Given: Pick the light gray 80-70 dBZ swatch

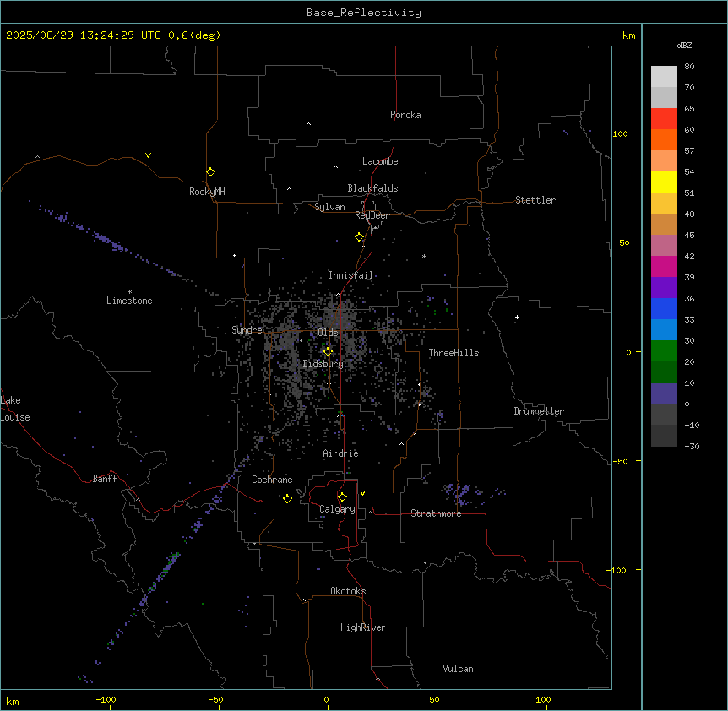Looking at the screenshot, I should 664,76.
